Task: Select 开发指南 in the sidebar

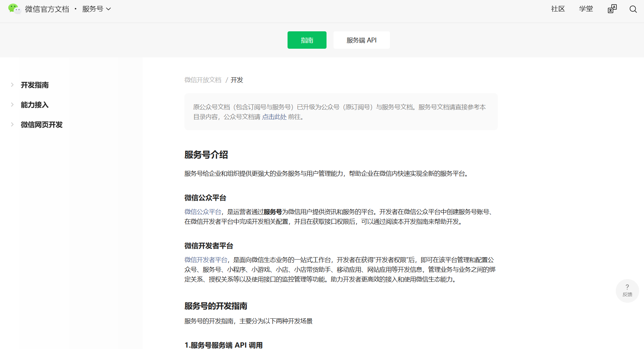Action: point(35,85)
